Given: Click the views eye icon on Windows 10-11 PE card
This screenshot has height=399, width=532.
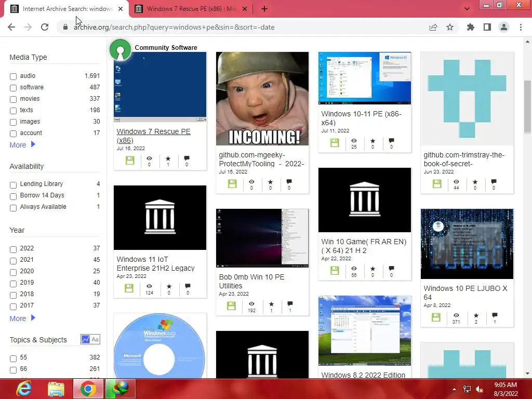Looking at the screenshot, I should (x=354, y=140).
